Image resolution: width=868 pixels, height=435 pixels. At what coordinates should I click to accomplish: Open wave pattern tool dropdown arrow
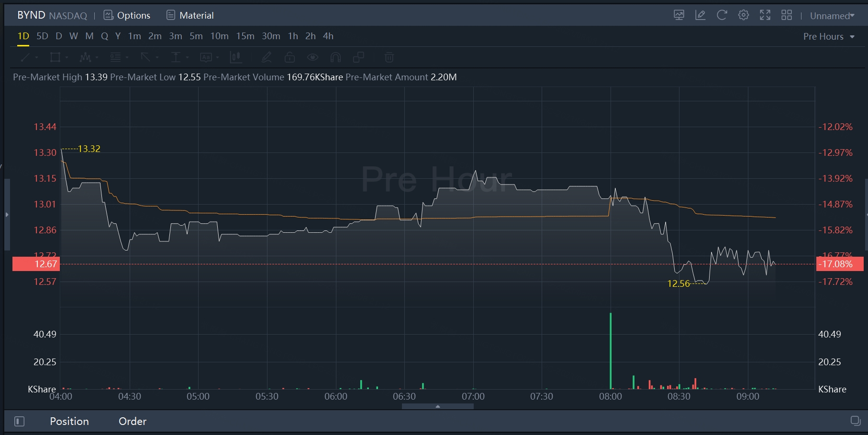pos(97,58)
